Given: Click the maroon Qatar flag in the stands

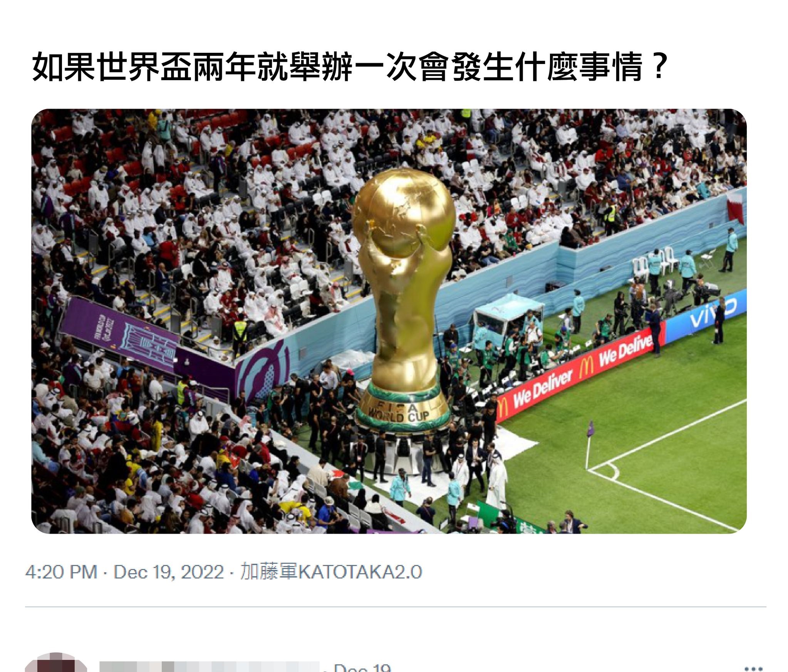Looking at the screenshot, I should coord(736,207).
